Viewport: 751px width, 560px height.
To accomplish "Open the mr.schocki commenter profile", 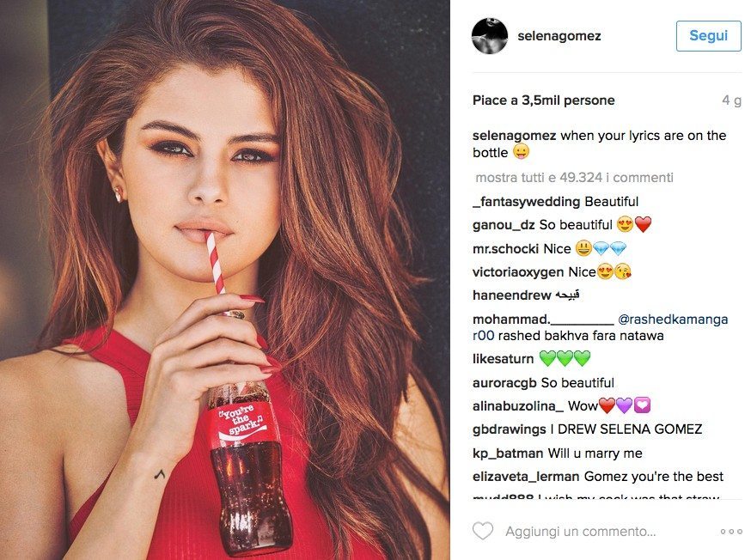I will [505, 249].
